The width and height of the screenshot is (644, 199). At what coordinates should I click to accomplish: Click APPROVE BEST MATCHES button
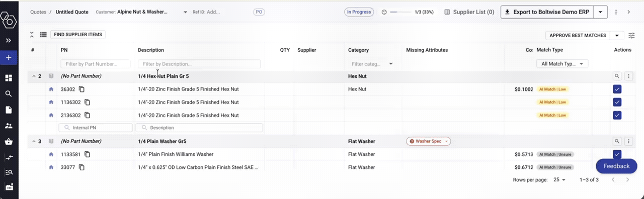pos(578,36)
